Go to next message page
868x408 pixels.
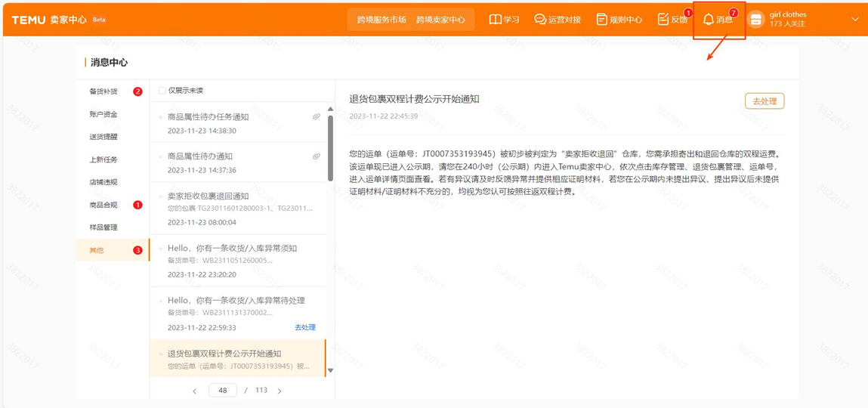pos(280,391)
